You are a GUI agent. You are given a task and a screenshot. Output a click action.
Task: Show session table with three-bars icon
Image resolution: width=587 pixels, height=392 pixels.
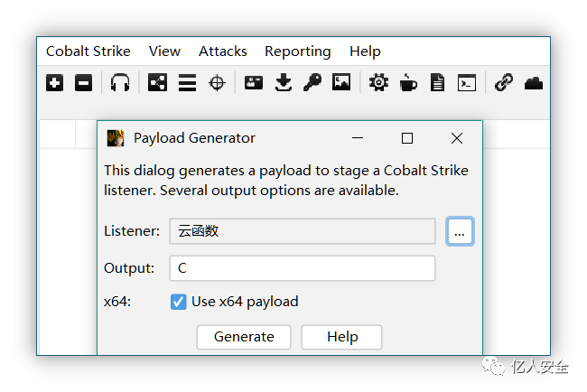tap(187, 82)
